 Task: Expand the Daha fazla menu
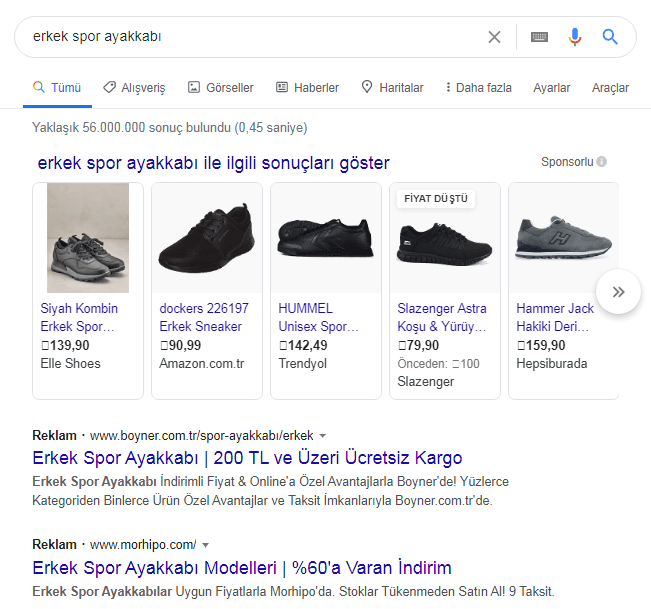click(478, 88)
